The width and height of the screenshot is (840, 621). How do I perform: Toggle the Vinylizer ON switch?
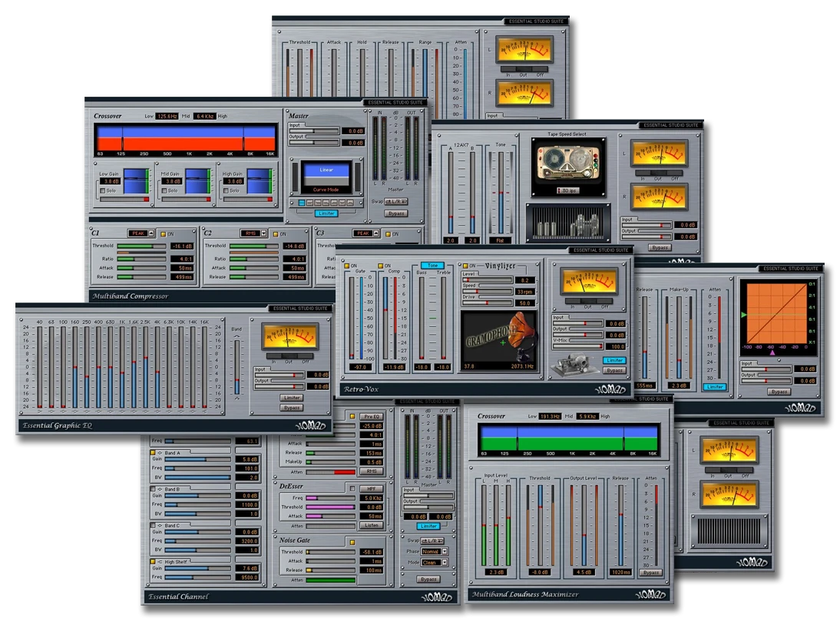pos(465,266)
